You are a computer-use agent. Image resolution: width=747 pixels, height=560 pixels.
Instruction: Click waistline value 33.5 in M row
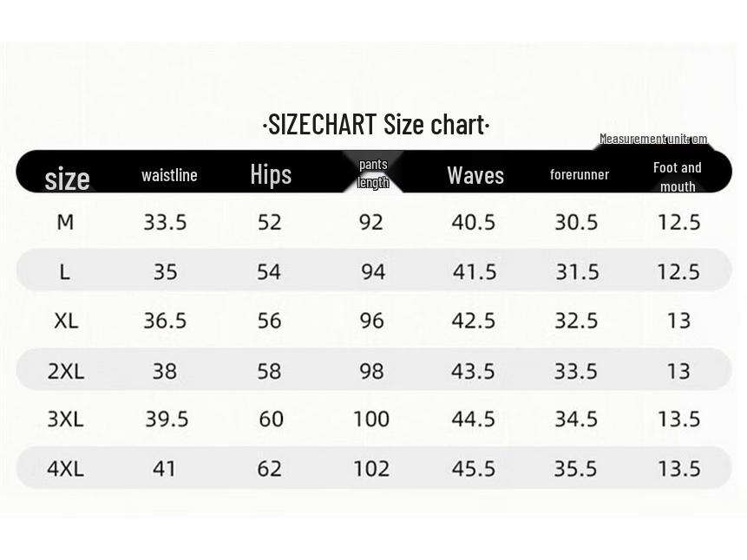click(x=165, y=222)
